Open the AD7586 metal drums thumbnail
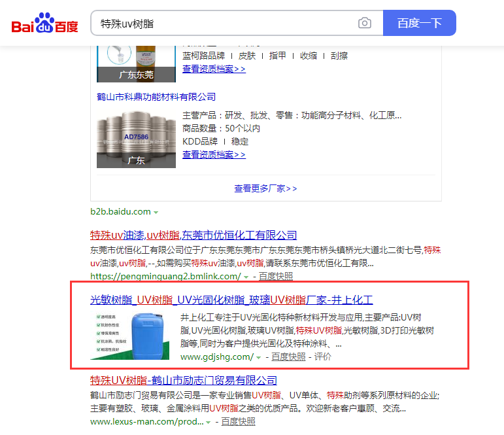The height and width of the screenshot is (435, 504). (136, 138)
